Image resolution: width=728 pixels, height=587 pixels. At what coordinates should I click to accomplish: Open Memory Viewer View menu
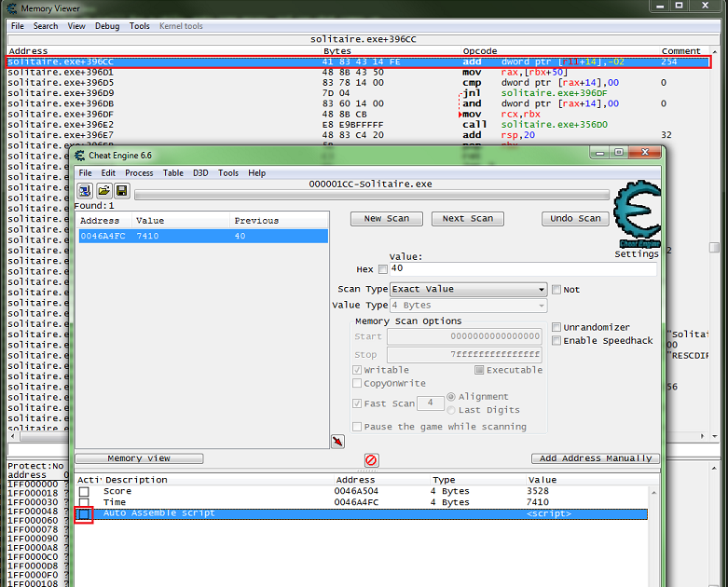pos(76,26)
